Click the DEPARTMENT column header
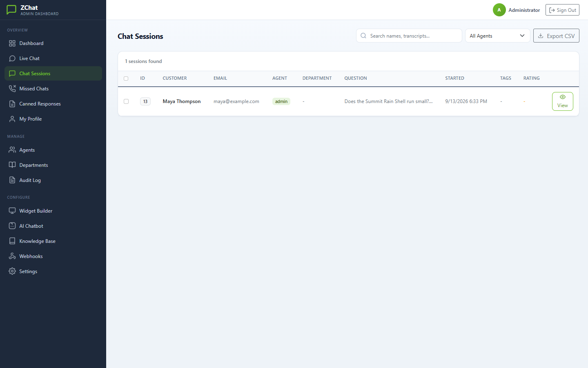 pos(317,78)
